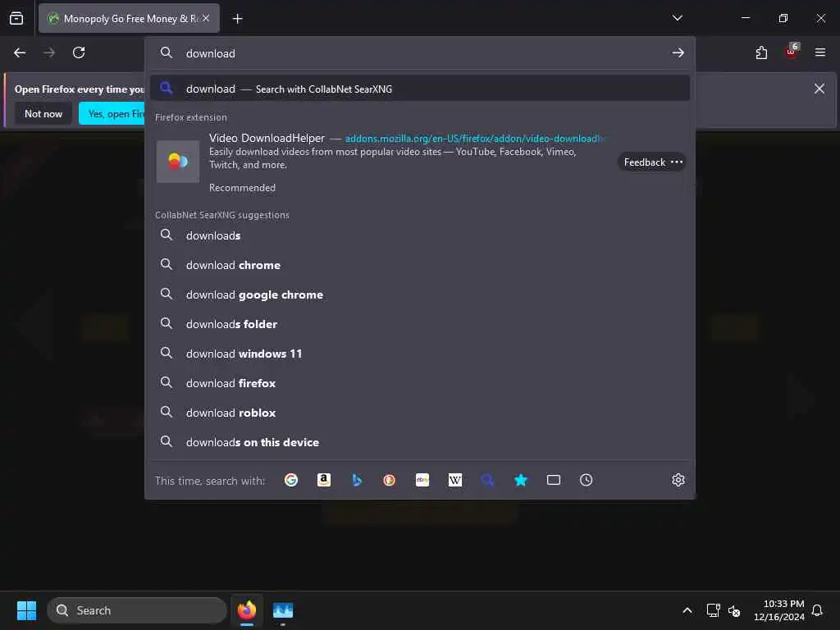Search open tabs with the tab icon
The height and width of the screenshot is (630, 840).
[554, 480]
